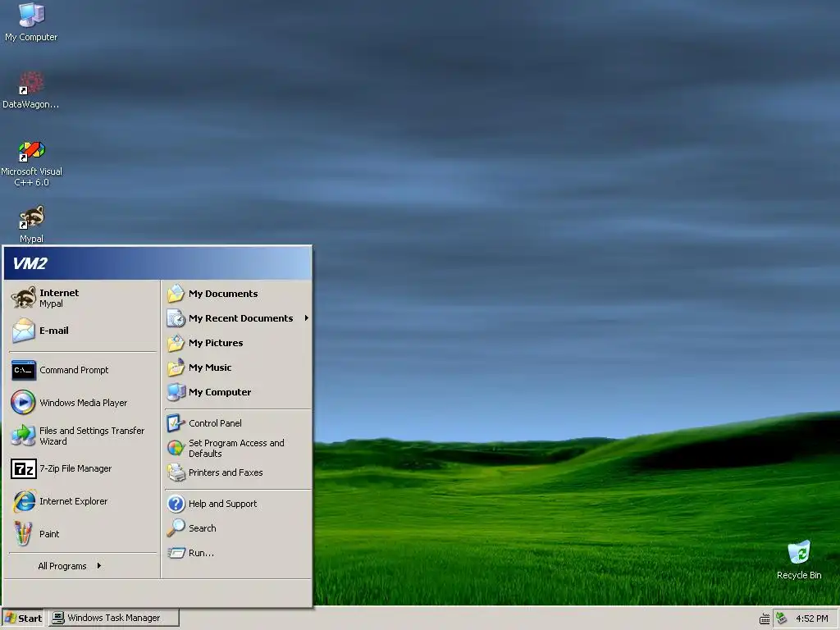Viewport: 840px width, 630px height.
Task: Click the Command Prompt icon
Action: click(24, 370)
